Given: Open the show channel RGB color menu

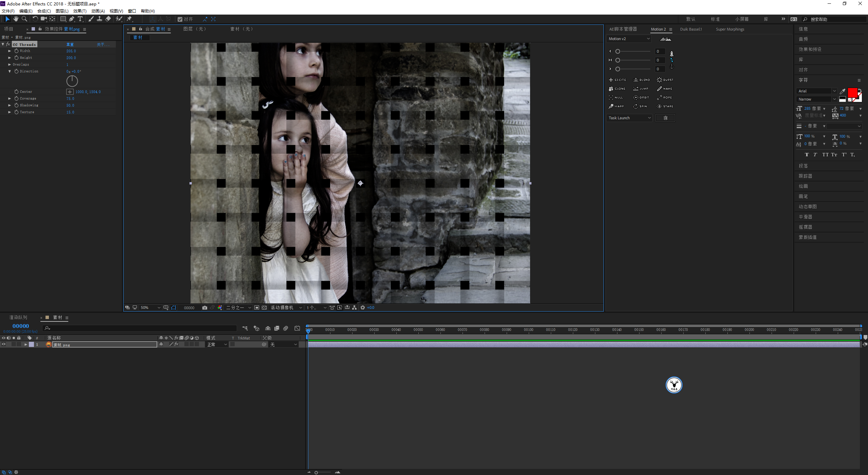Looking at the screenshot, I should click(220, 307).
